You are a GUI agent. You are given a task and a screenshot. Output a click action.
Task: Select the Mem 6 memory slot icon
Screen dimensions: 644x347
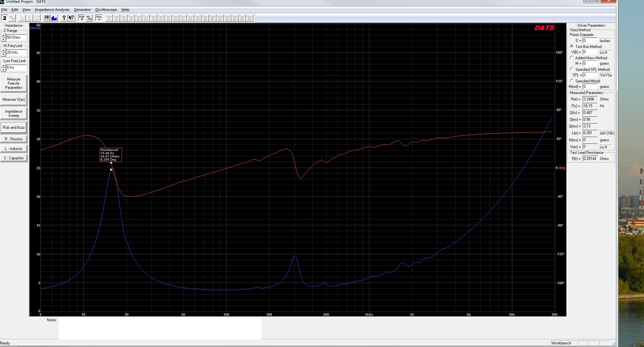146,18
